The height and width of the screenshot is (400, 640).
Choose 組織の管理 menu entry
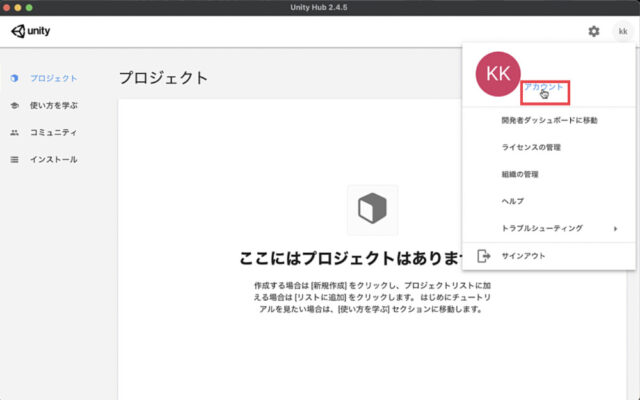tap(520, 174)
